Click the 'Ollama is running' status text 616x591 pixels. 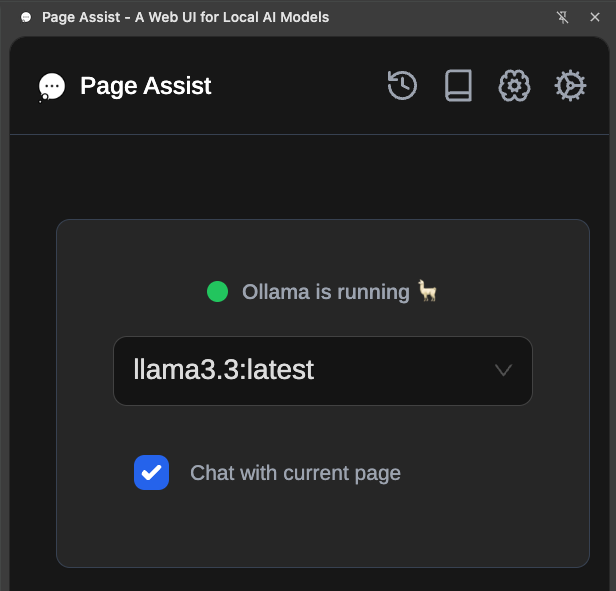(x=326, y=292)
